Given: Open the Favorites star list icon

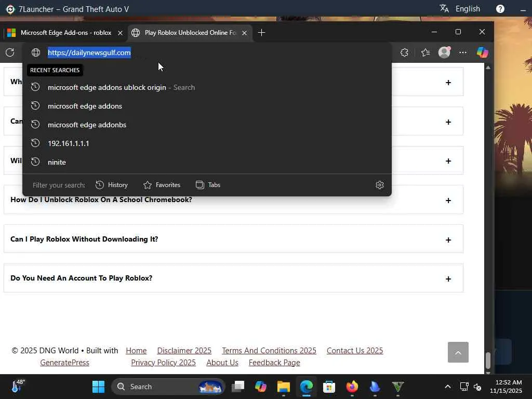Looking at the screenshot, I should pos(425,52).
